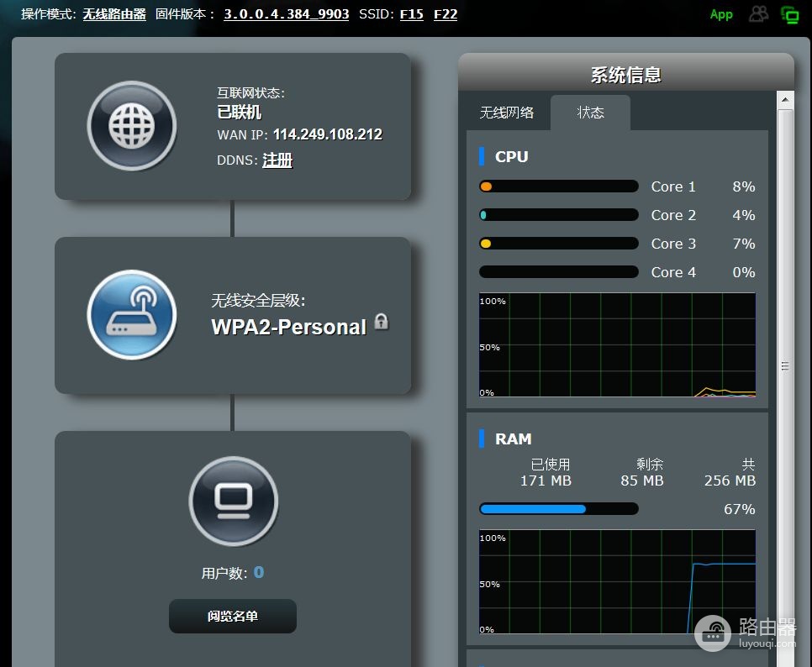
Task: Click the 已联机 status text
Action: click(239, 112)
